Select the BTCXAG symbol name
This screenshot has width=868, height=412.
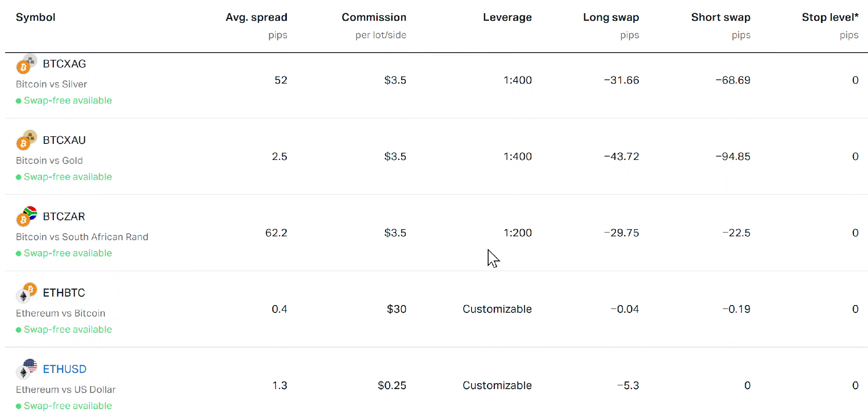click(x=65, y=64)
